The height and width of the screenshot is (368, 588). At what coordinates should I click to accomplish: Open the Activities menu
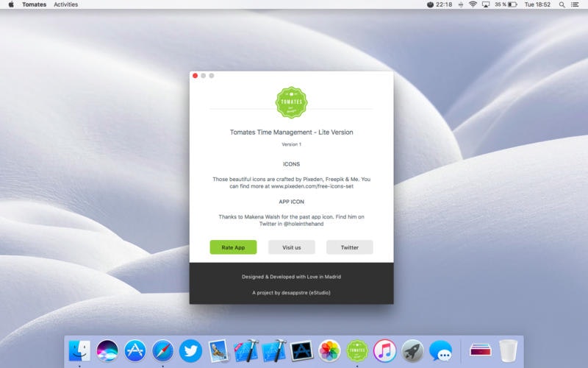point(66,4)
